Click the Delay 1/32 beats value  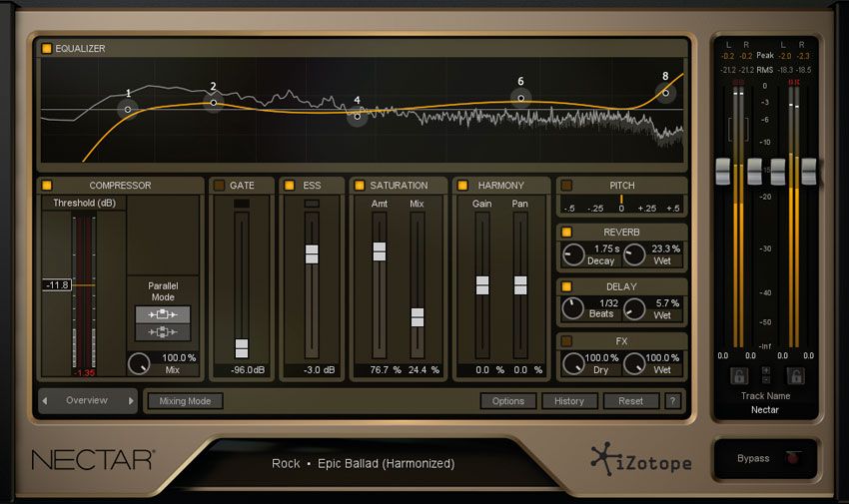pos(608,302)
